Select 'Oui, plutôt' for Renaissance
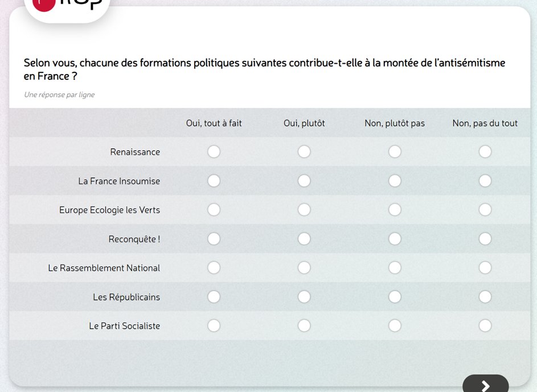 coord(304,152)
